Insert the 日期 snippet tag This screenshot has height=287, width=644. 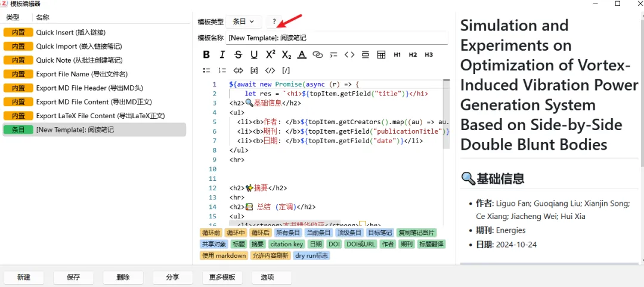pyautogui.click(x=316, y=244)
